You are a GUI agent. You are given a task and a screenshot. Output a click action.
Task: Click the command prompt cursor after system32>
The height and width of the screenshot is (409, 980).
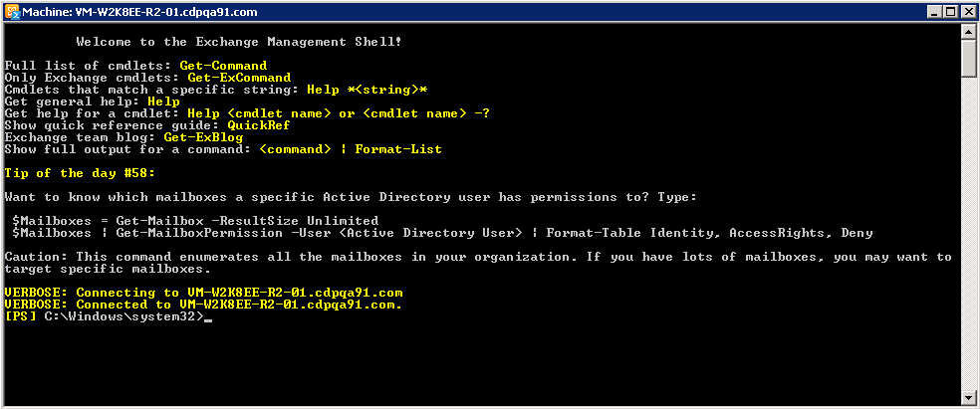point(208,320)
